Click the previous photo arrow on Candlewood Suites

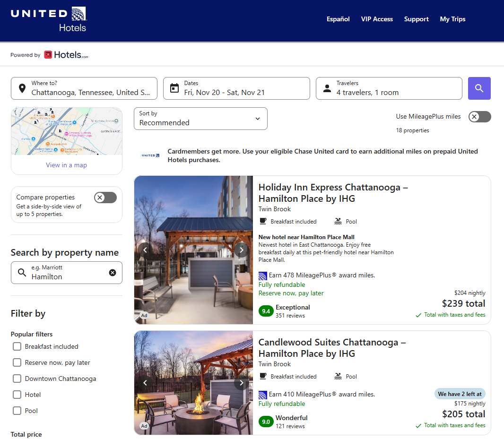(145, 383)
